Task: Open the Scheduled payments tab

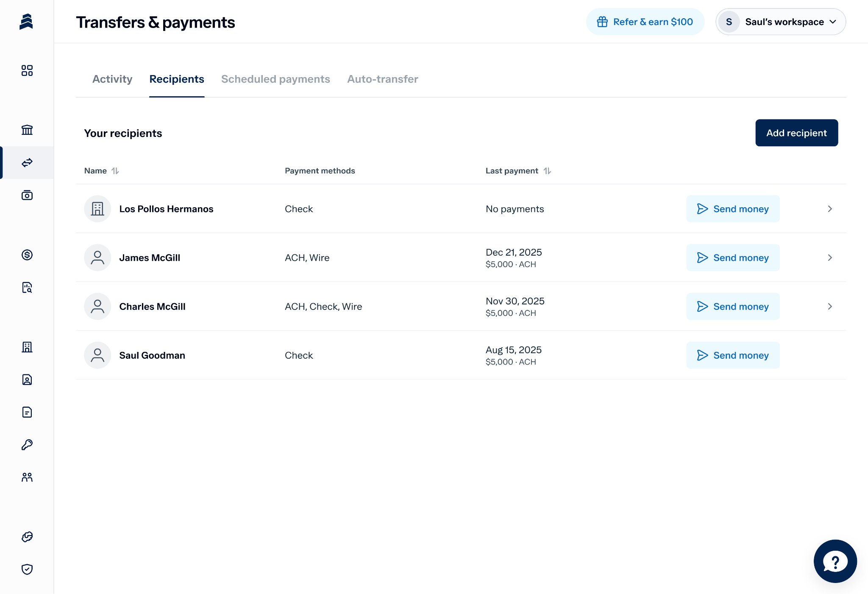Action: tap(275, 79)
